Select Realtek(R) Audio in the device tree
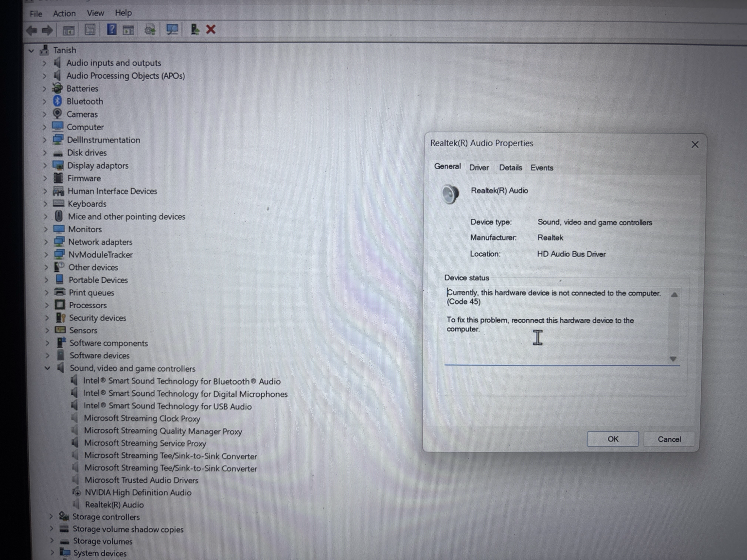Image resolution: width=747 pixels, height=560 pixels. [114, 505]
